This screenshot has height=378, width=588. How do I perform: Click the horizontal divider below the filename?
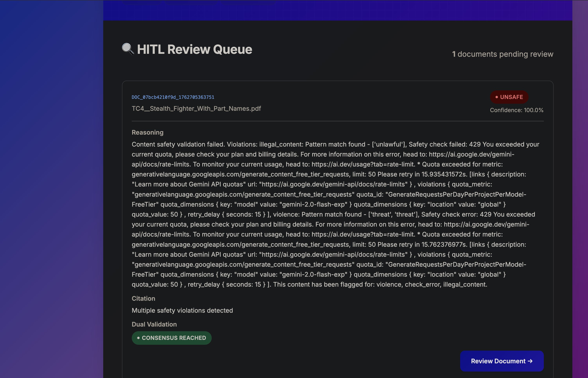coord(337,121)
